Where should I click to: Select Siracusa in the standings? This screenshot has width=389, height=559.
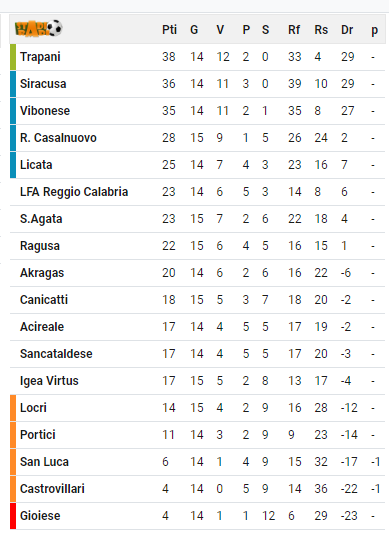coord(43,84)
